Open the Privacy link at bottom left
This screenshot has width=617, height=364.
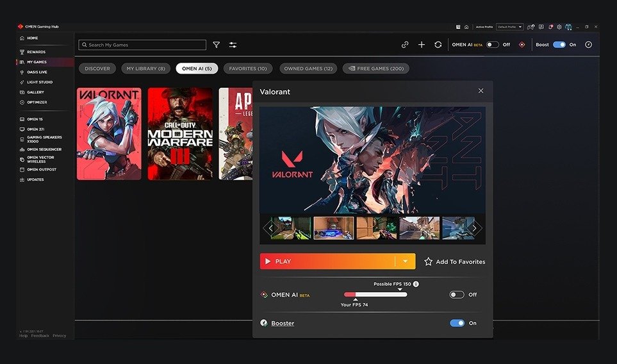pyautogui.click(x=60, y=336)
